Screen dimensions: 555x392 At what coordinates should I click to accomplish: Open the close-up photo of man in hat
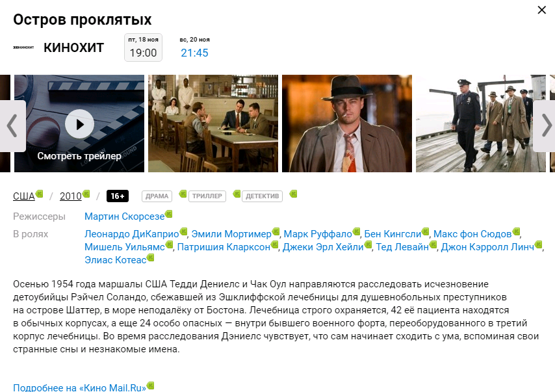[x=347, y=124]
